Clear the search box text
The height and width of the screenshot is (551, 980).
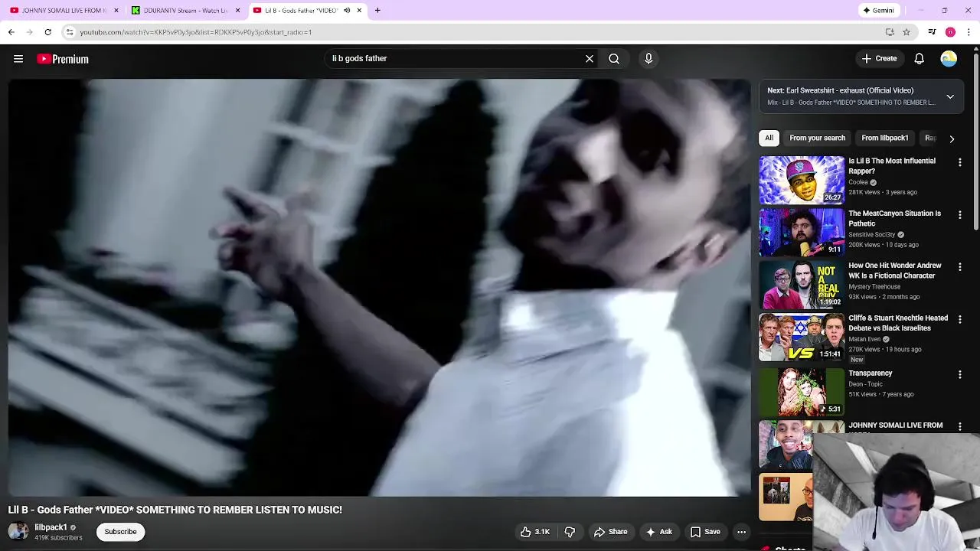(590, 58)
